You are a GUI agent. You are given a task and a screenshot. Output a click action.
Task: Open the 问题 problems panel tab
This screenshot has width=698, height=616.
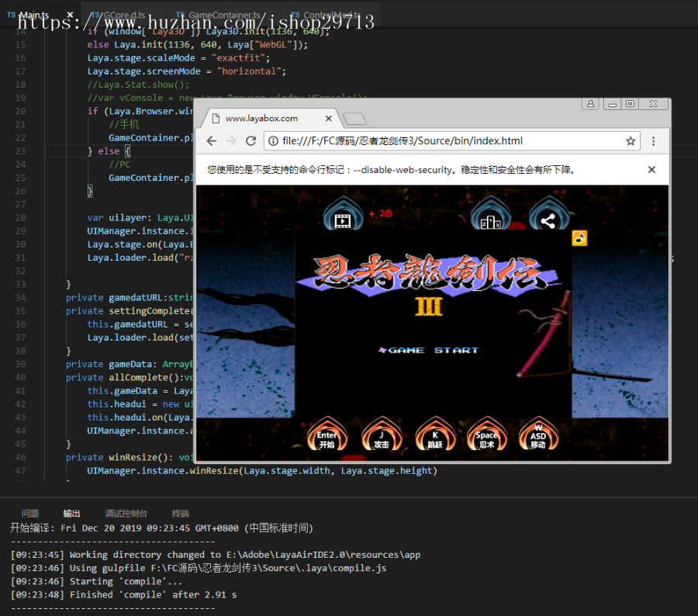click(30, 514)
